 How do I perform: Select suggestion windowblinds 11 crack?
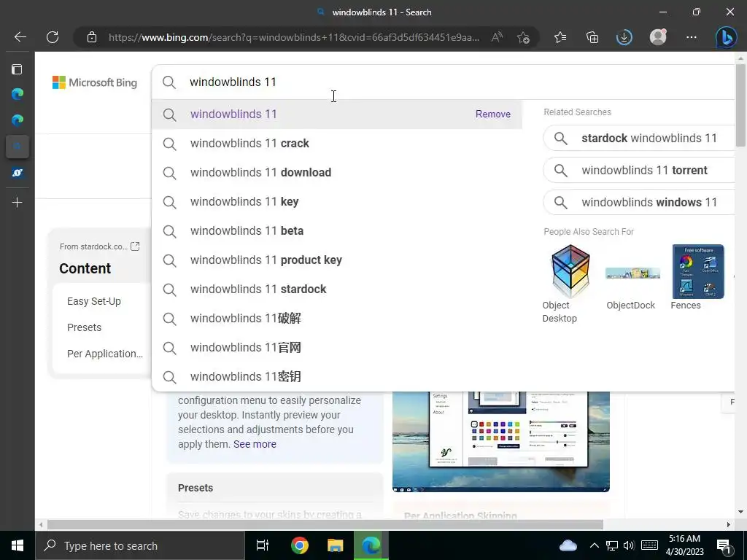point(337,144)
